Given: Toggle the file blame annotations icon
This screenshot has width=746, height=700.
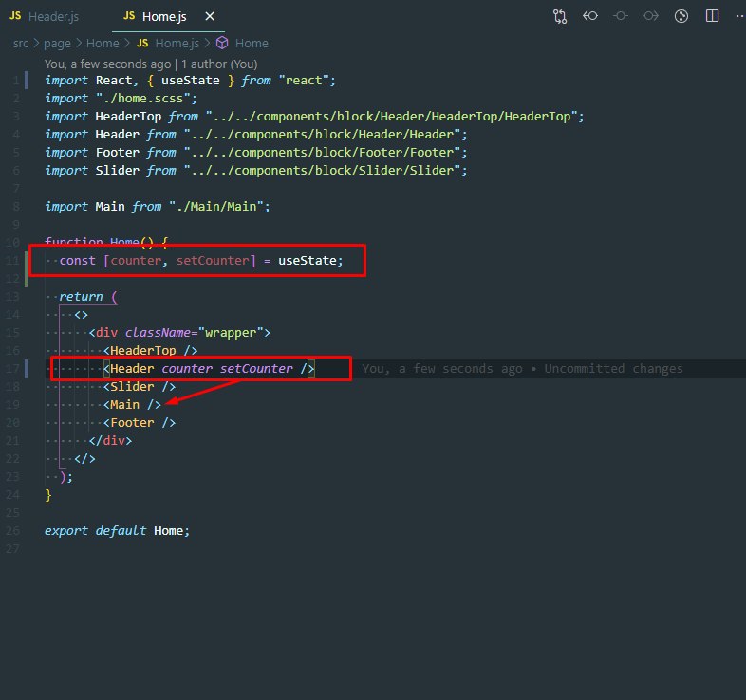Looking at the screenshot, I should point(681,16).
